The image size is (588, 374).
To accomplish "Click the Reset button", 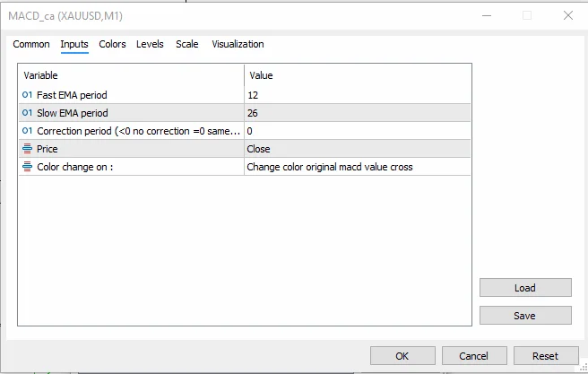I will (x=546, y=356).
